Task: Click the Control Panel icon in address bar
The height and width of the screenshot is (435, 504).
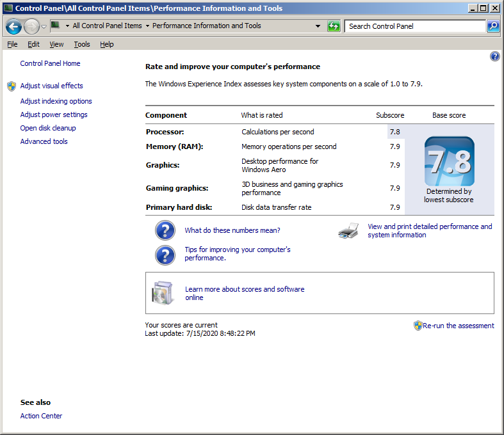Action: [56, 25]
